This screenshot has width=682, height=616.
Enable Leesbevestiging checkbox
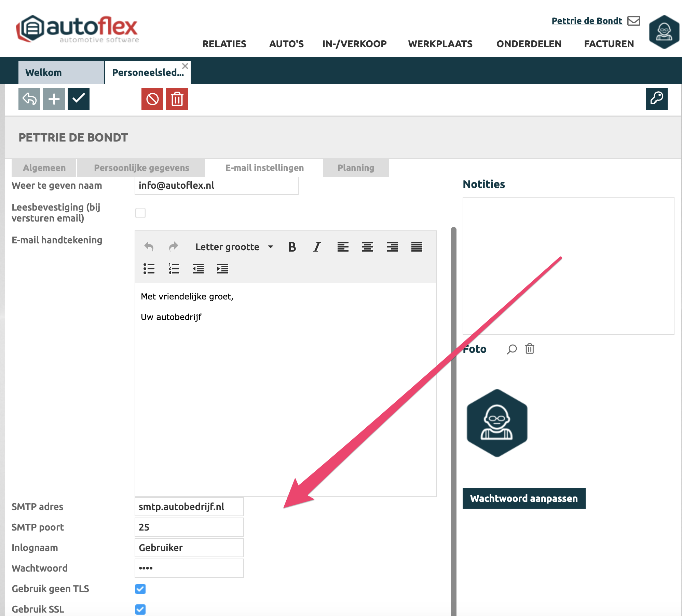click(140, 213)
